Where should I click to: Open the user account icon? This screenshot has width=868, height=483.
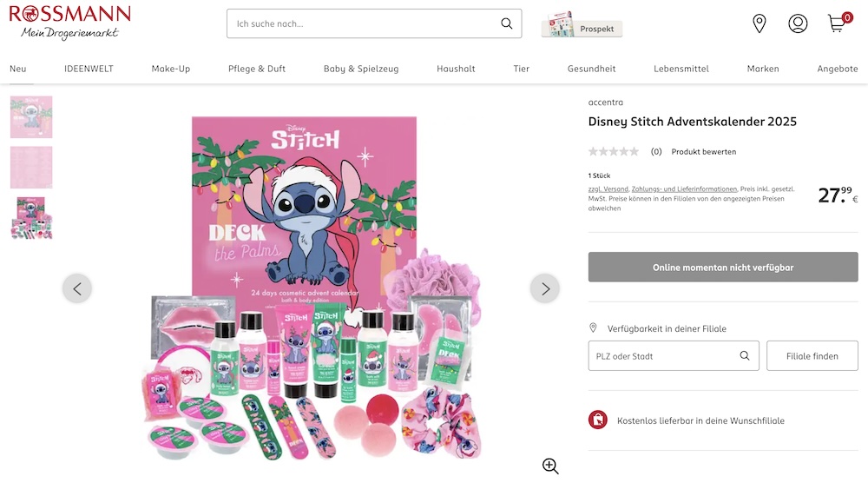(x=798, y=23)
